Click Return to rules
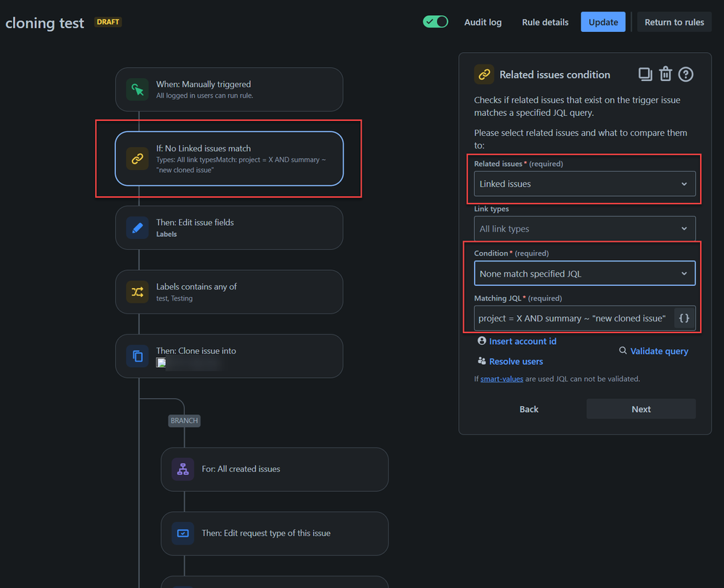 [674, 22]
